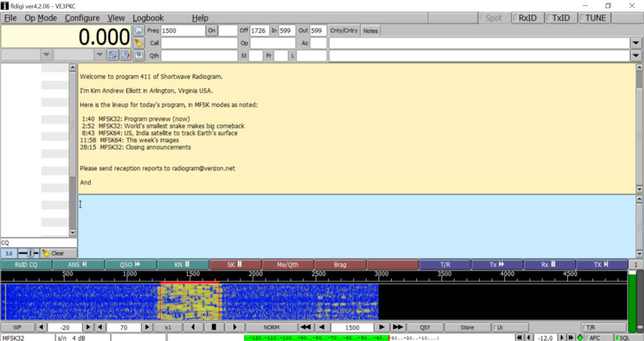
Task: Open the Configure menu
Action: point(82,18)
